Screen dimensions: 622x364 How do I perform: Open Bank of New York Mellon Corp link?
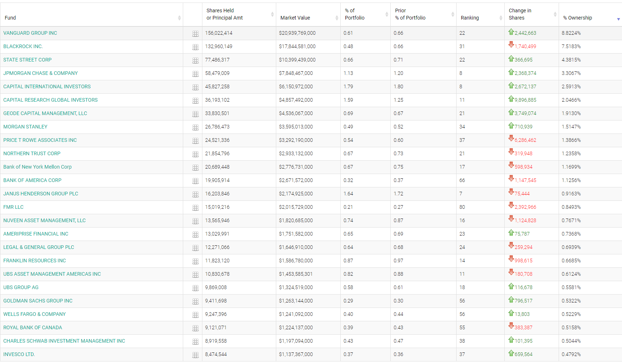tap(37, 167)
